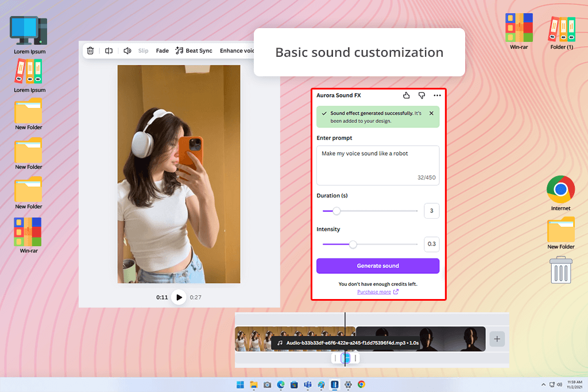Launch the Internet Chrome desktop shortcut
This screenshot has height=392, width=588.
[x=560, y=193]
